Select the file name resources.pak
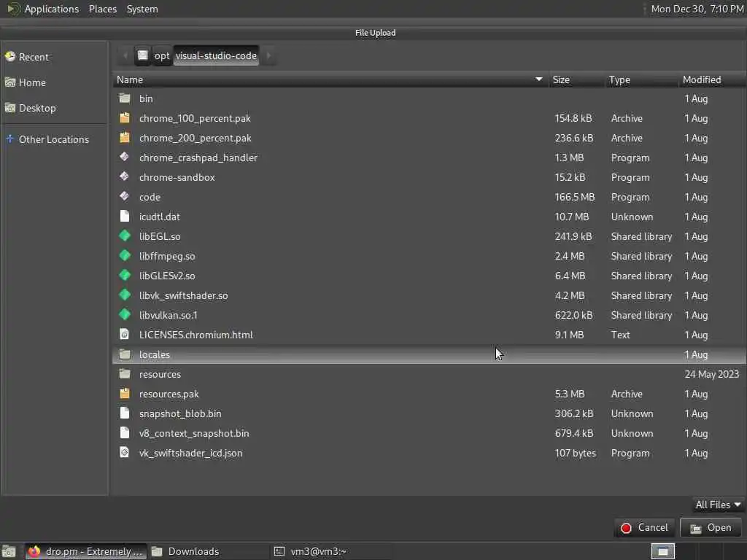 tap(169, 394)
